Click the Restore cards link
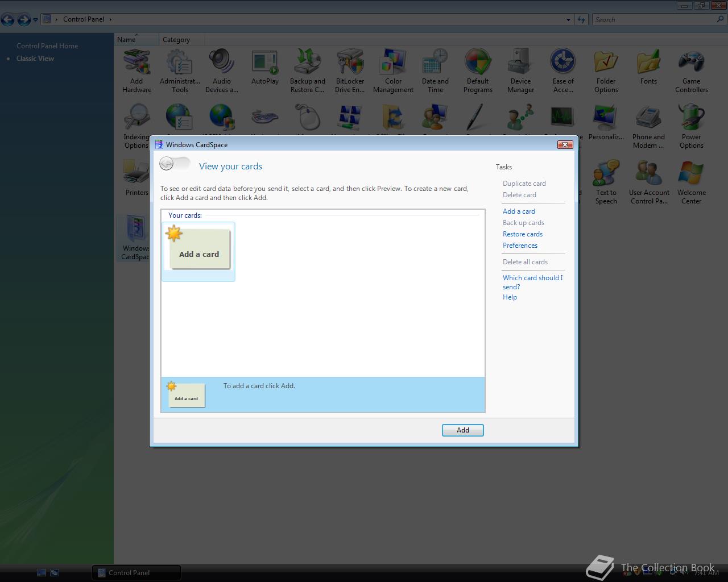 pos(523,234)
